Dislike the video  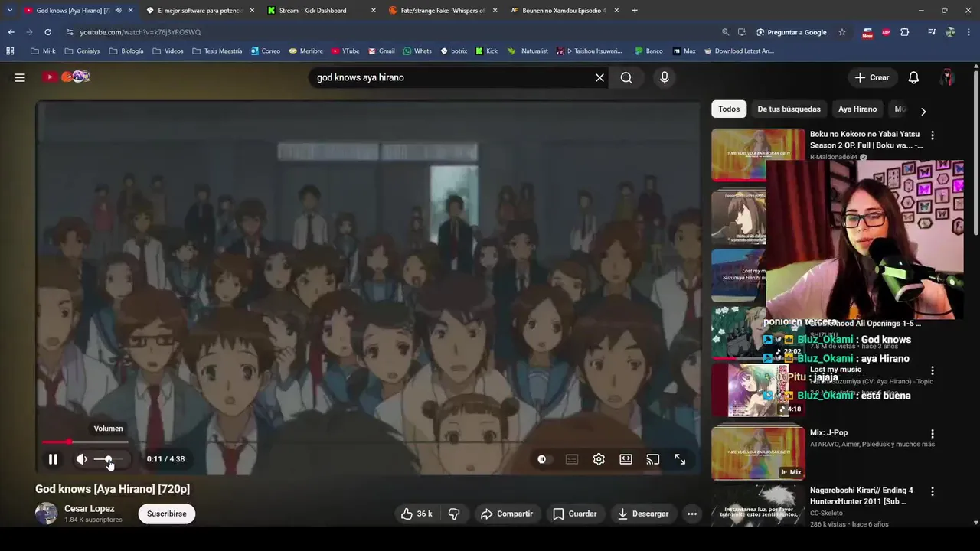tap(454, 514)
